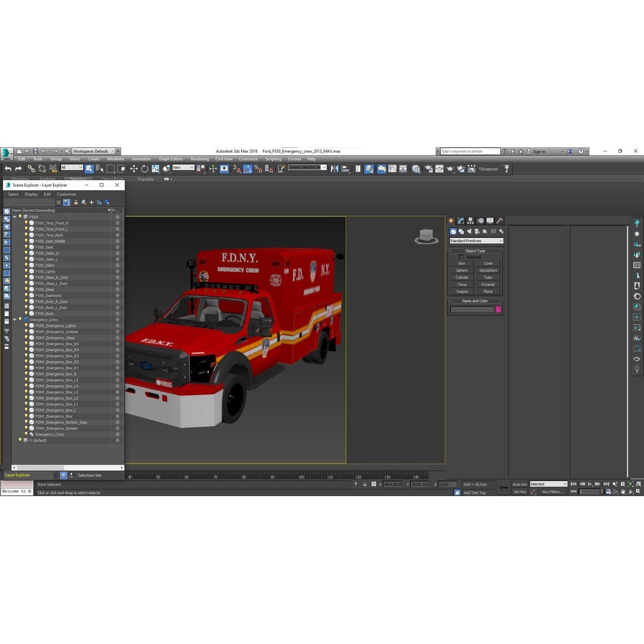Click the Redo arrow in main toolbar
Image resolution: width=644 pixels, height=644 pixels.
[x=18, y=169]
